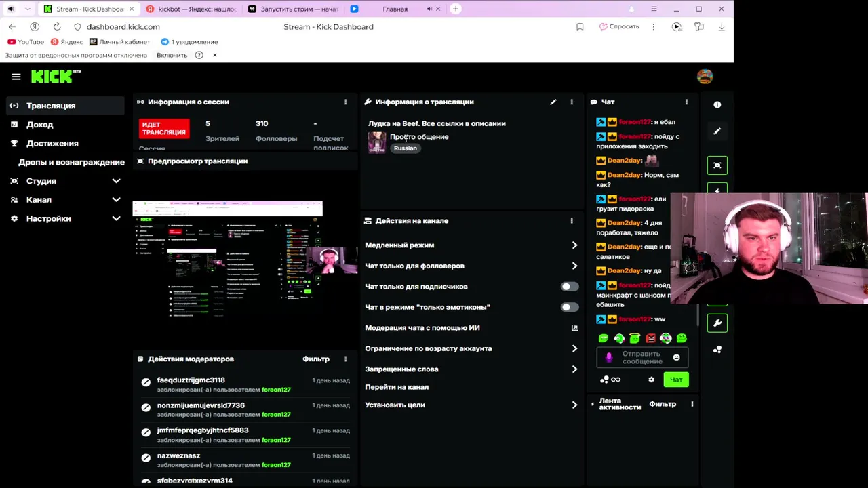Viewport: 868px width, 488px height.
Task: Click the three-dots cluster icon in right rail
Action: tap(717, 350)
